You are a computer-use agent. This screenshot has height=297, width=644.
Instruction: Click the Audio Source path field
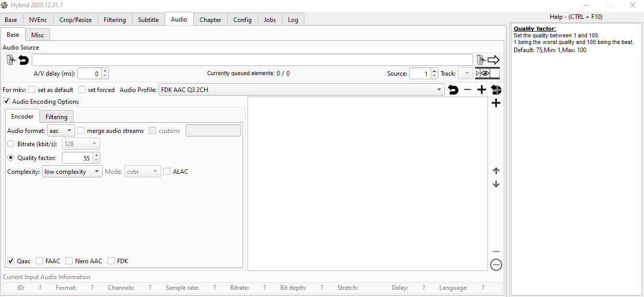(252, 60)
